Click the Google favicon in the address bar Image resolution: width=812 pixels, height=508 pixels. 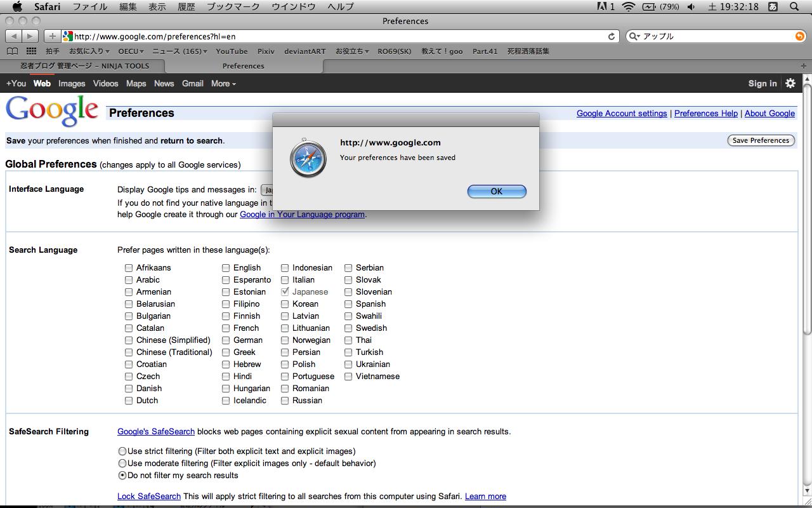point(68,36)
